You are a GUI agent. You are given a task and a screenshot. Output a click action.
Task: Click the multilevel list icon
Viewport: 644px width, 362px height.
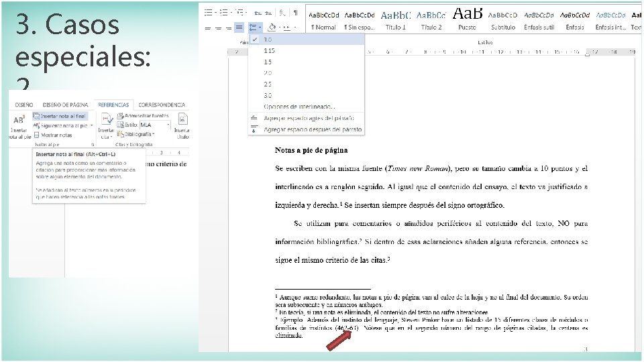[x=239, y=13]
